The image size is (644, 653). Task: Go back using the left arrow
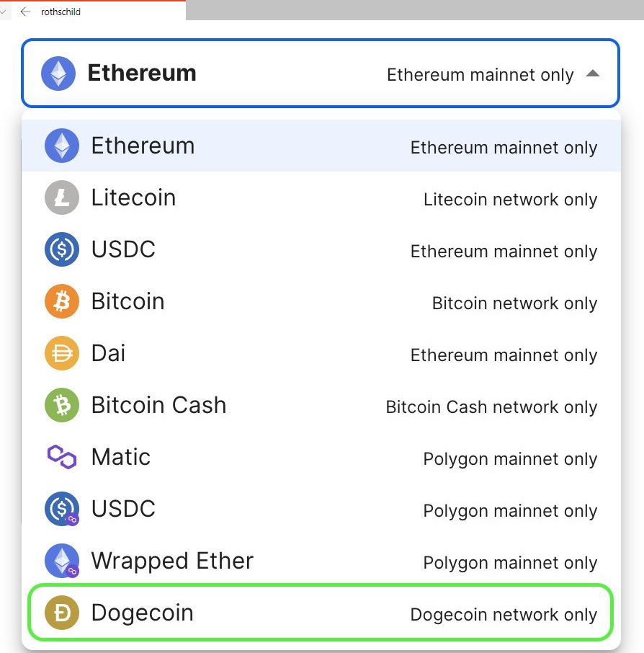(x=26, y=12)
